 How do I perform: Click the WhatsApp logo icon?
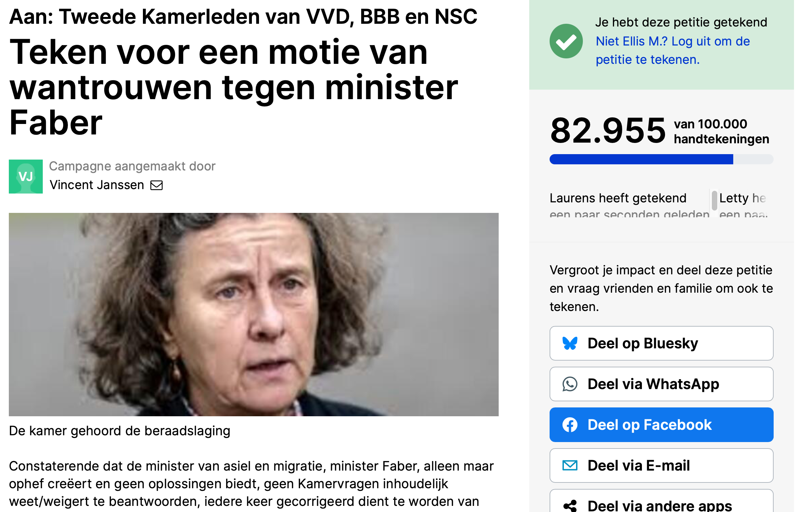pyautogui.click(x=570, y=384)
